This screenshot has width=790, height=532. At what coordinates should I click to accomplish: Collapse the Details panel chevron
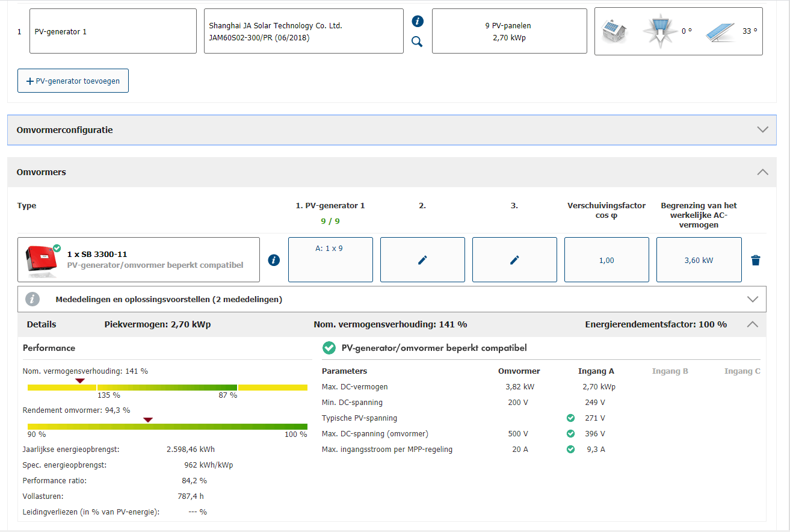click(x=752, y=324)
